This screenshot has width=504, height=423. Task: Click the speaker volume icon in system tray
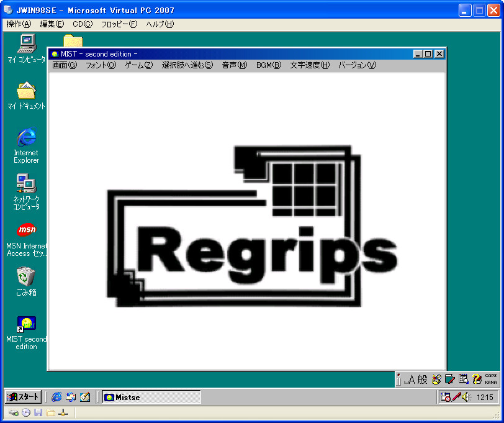(465, 397)
